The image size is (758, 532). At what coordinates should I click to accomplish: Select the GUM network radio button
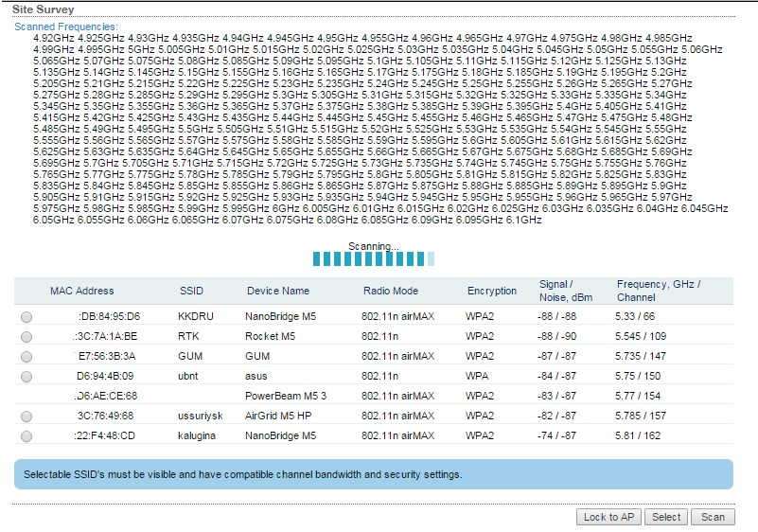coord(26,357)
